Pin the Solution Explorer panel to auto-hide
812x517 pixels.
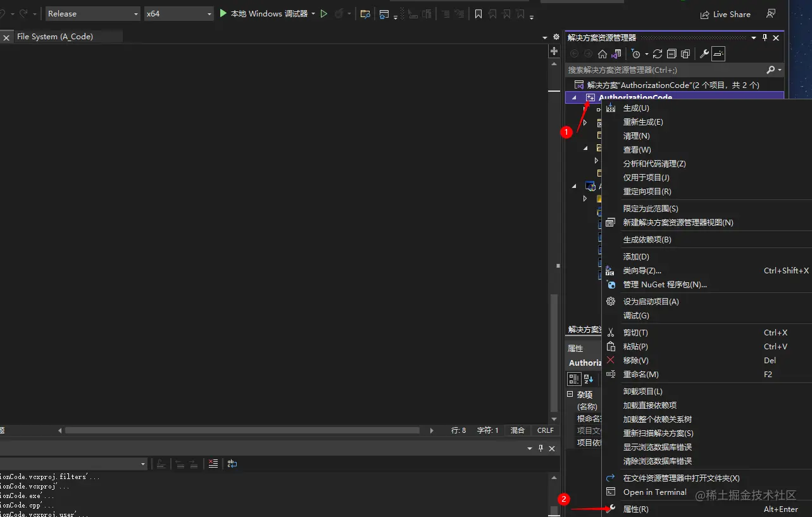coord(765,37)
